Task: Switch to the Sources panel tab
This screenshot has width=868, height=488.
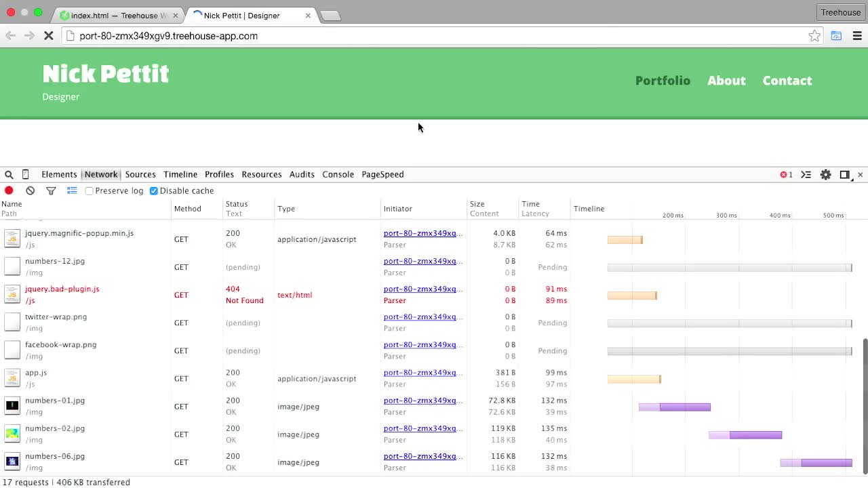Action: (x=140, y=174)
